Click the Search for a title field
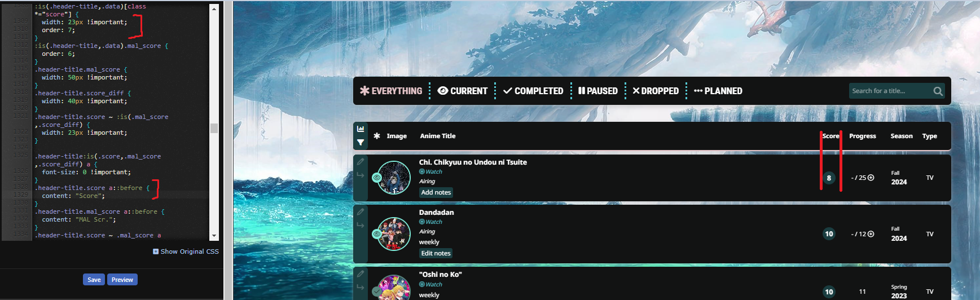 click(890, 91)
